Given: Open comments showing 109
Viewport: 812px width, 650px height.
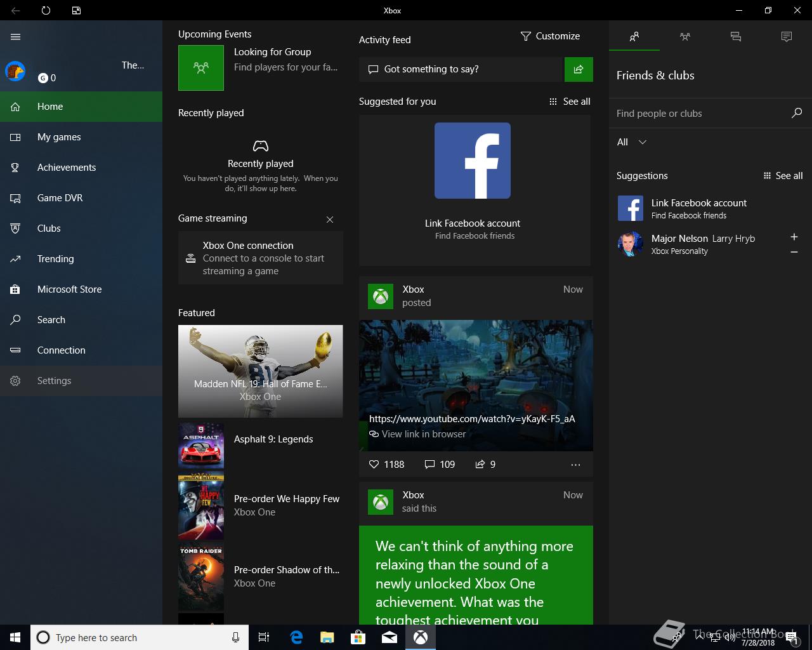Looking at the screenshot, I should [x=440, y=465].
